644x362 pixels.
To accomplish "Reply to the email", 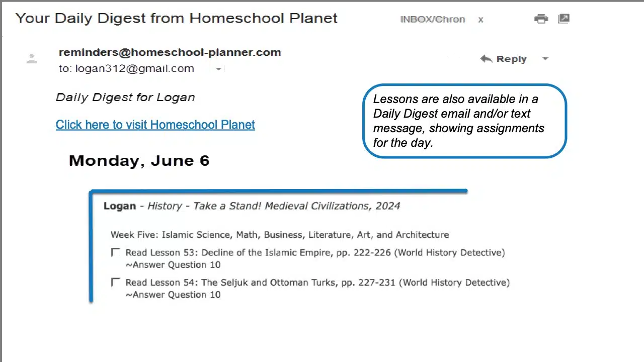I will click(x=504, y=59).
